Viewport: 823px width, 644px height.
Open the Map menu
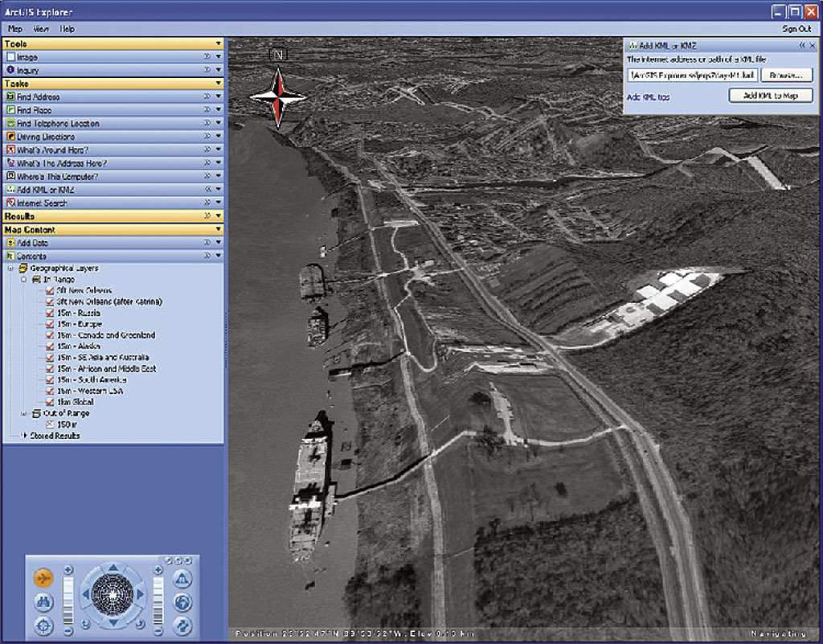(15, 29)
